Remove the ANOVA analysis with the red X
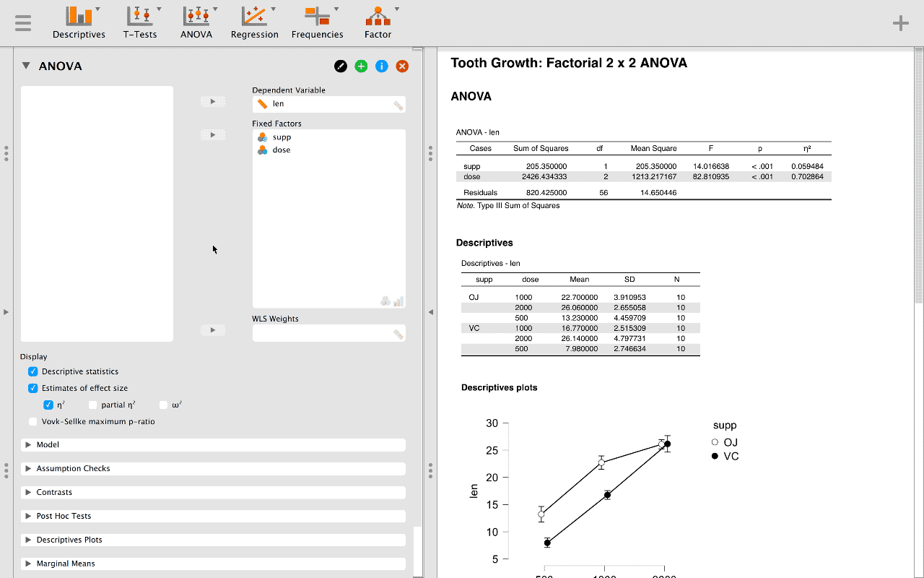The width and height of the screenshot is (924, 578). (403, 66)
